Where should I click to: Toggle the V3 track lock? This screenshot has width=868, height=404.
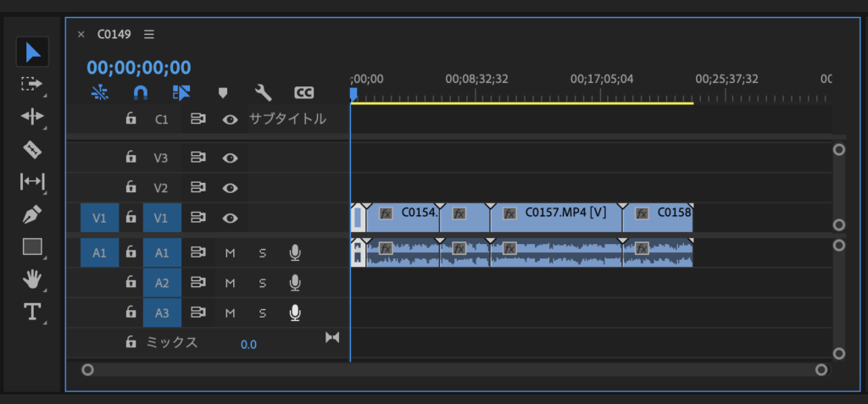tap(131, 158)
